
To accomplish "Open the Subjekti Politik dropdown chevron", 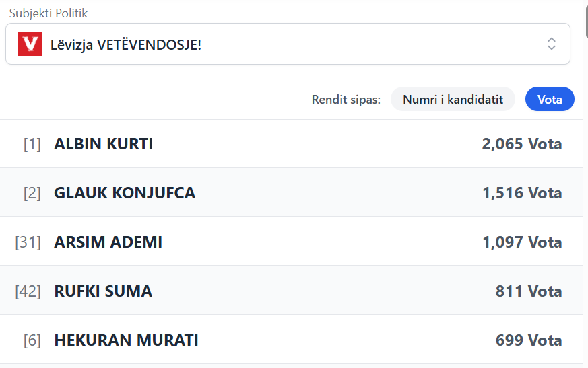I will [x=551, y=44].
